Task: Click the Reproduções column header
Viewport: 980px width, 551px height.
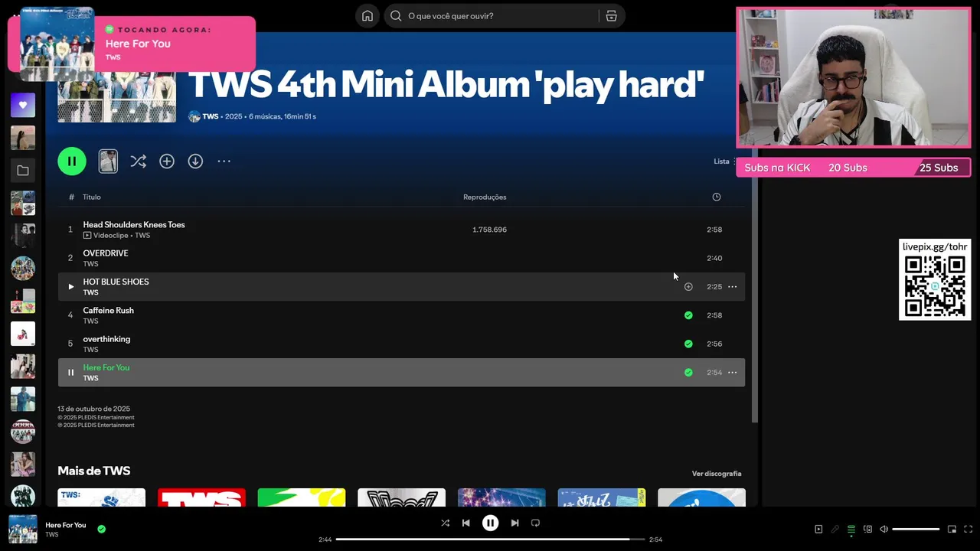Action: (485, 197)
